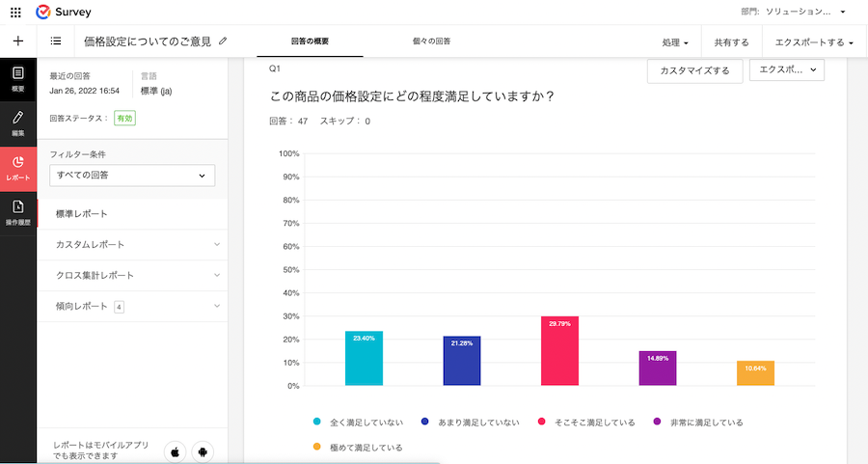Image resolution: width=868 pixels, height=464 pixels.
Task: Click the pink そこそこ満足している legend swatch
Action: click(542, 423)
